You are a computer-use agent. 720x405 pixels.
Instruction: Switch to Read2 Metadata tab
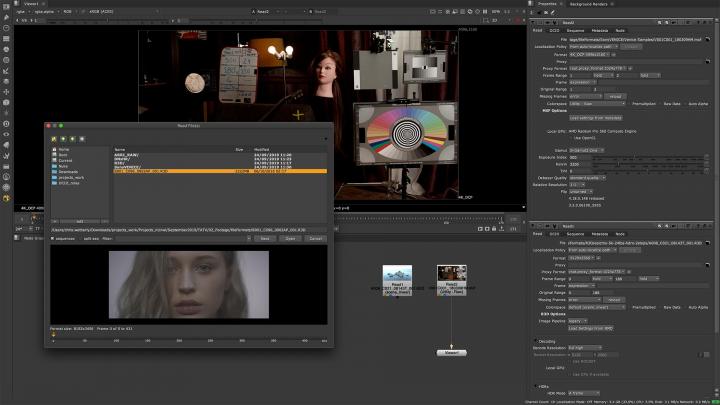600,30
